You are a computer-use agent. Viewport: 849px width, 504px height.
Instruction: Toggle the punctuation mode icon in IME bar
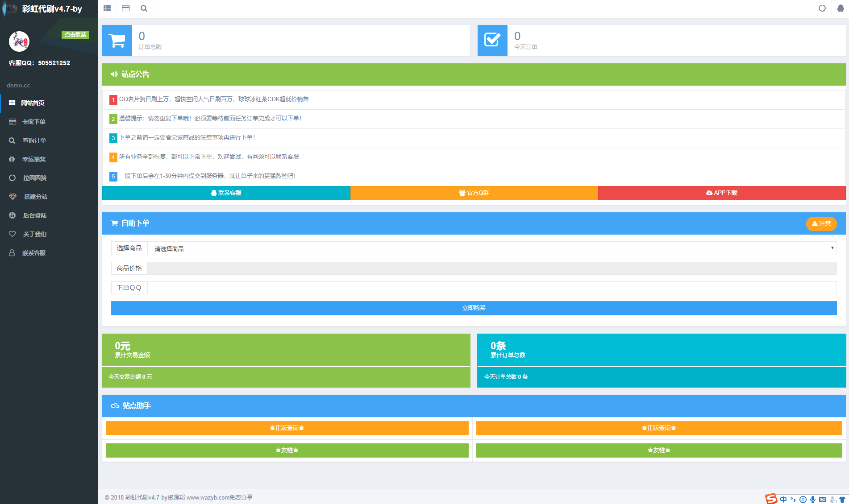pos(793,500)
